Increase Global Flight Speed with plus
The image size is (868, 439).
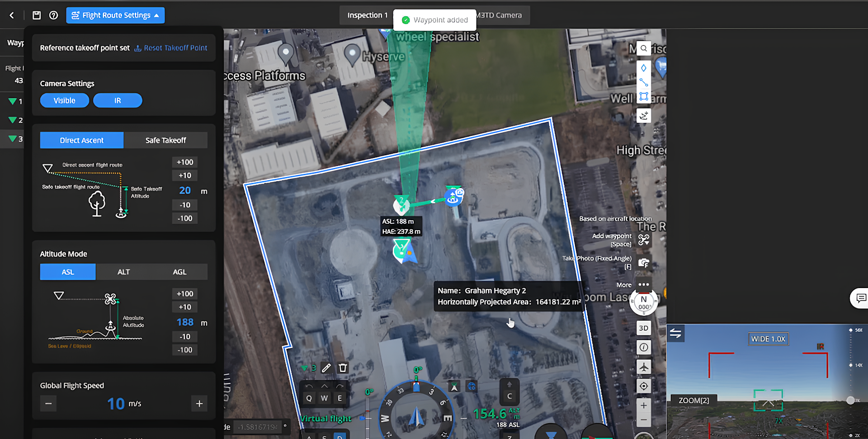[x=199, y=403]
